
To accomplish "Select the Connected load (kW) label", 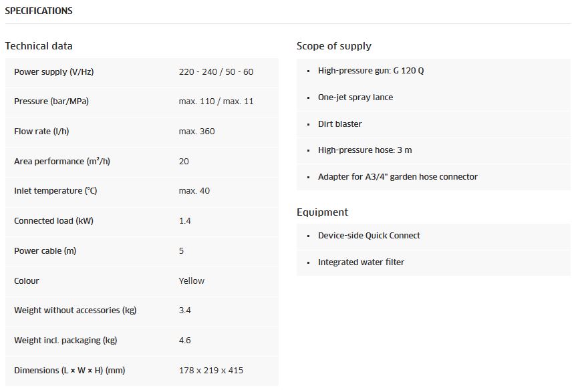I will point(54,221).
